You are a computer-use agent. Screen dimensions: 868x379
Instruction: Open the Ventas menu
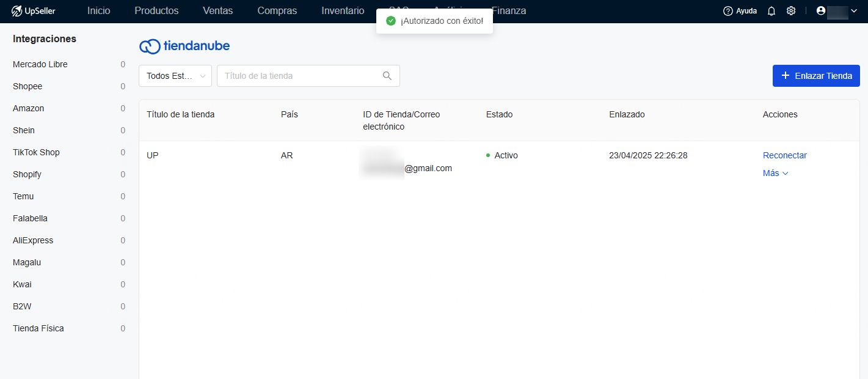coord(218,11)
